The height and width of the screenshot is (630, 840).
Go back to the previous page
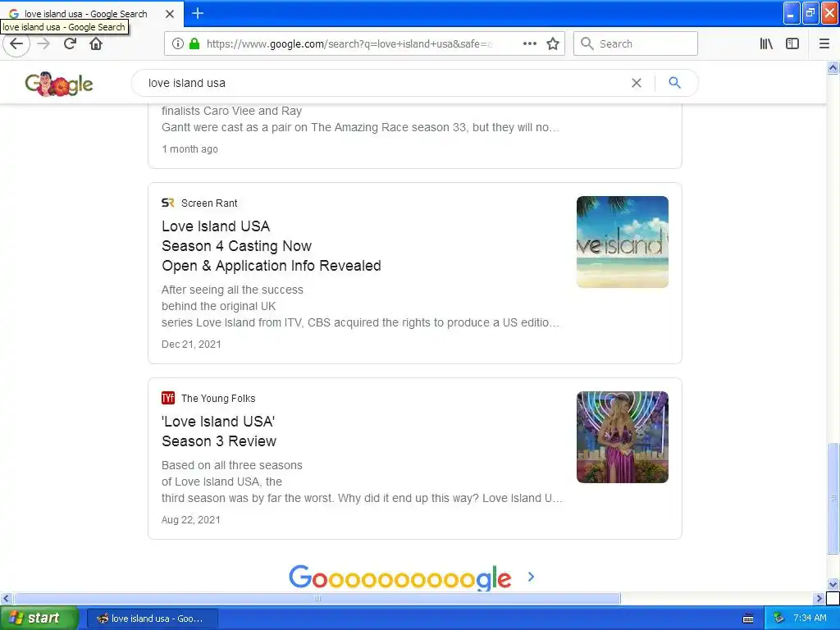pyautogui.click(x=16, y=44)
